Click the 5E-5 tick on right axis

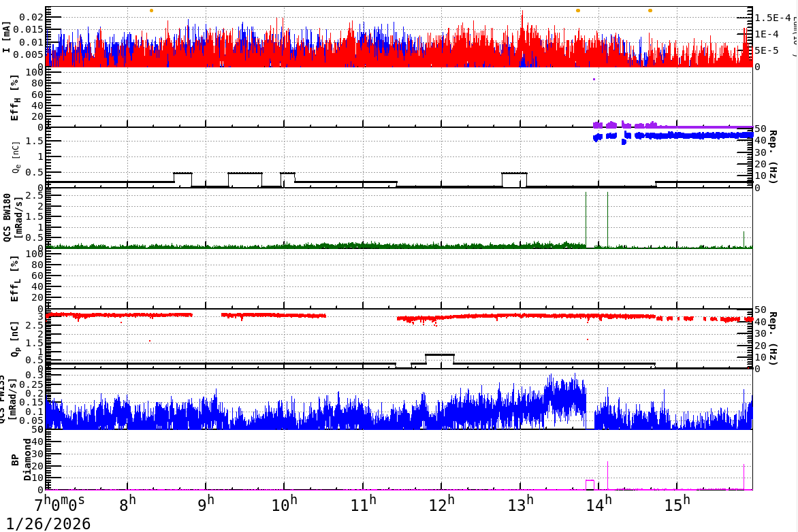[x=767, y=50]
